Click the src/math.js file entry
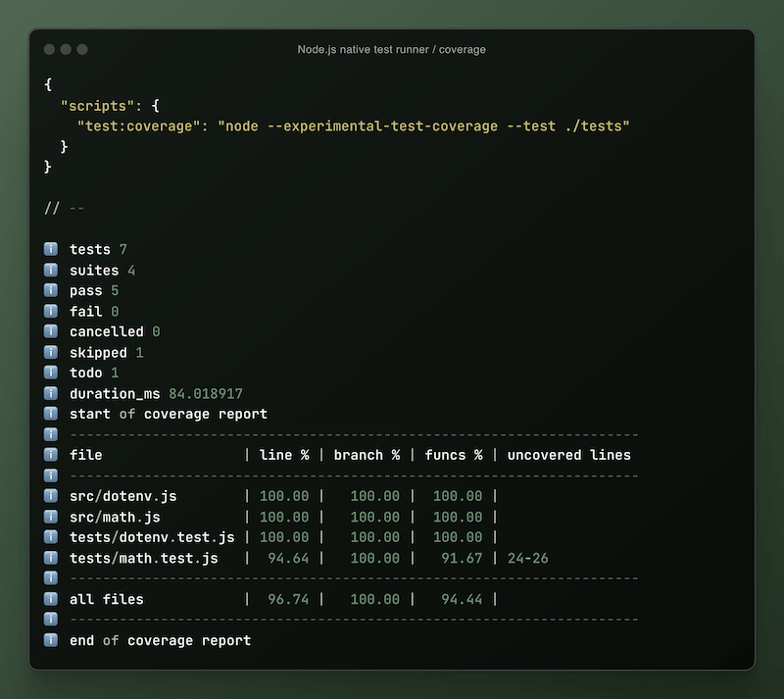Image resolution: width=784 pixels, height=699 pixels. (x=115, y=517)
